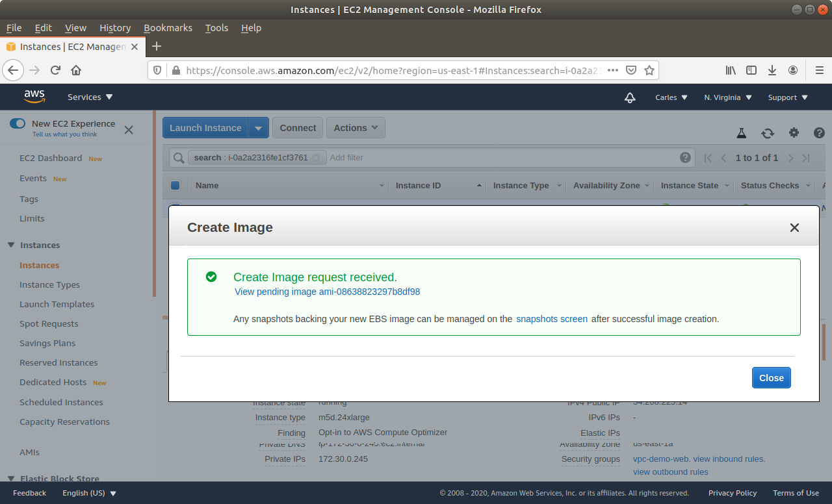Viewport: 832px width, 504px height.
Task: Go to Firefox home page
Action: tap(76, 70)
